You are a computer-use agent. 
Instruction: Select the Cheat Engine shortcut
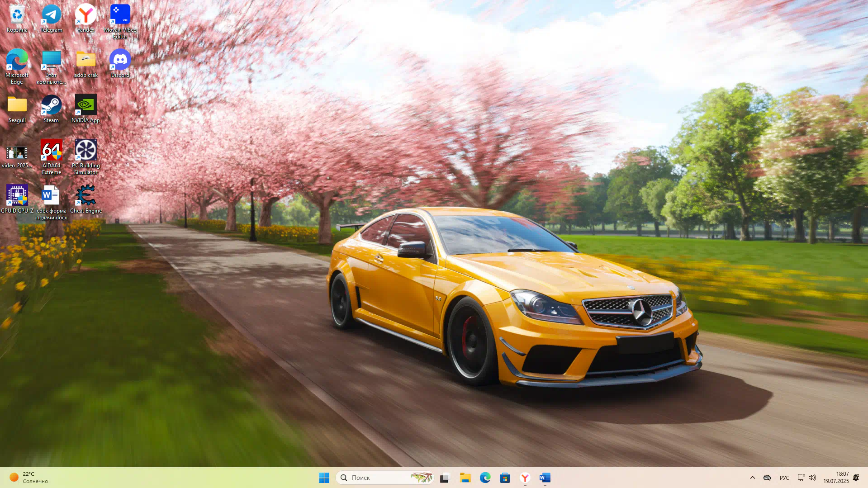(85, 199)
